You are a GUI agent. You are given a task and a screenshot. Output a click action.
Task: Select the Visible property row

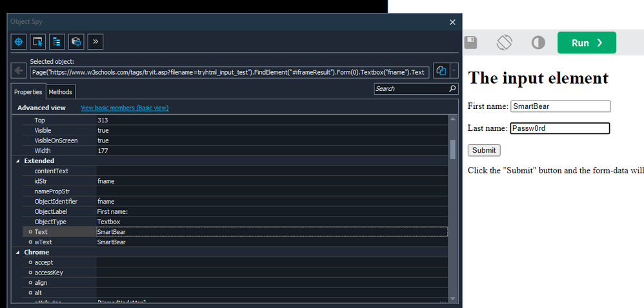pyautogui.click(x=235, y=130)
